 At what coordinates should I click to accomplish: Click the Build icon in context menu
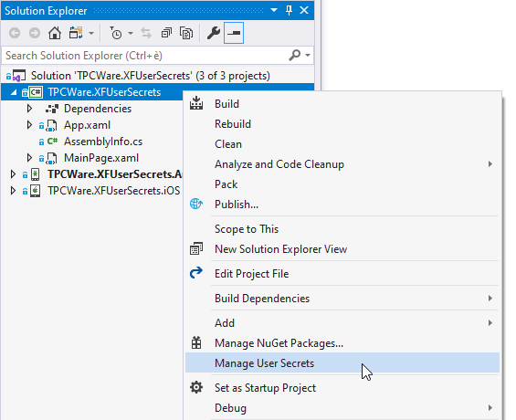(x=196, y=103)
